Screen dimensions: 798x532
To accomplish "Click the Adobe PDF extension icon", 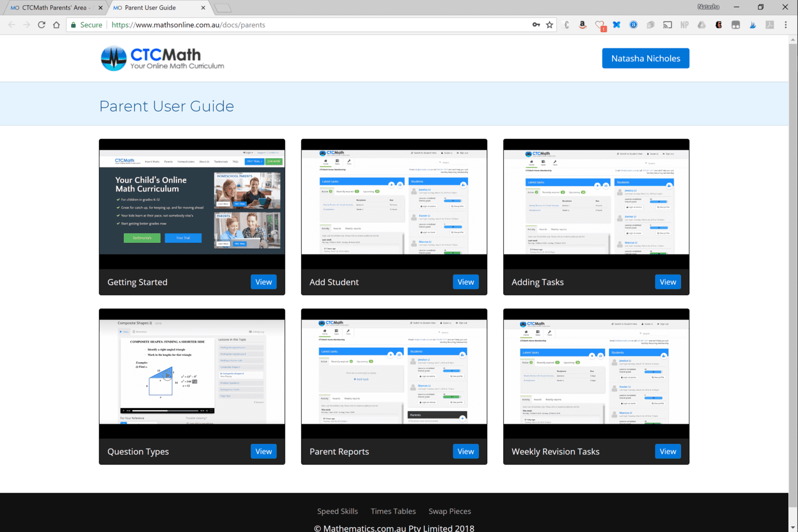I will pyautogui.click(x=769, y=25).
